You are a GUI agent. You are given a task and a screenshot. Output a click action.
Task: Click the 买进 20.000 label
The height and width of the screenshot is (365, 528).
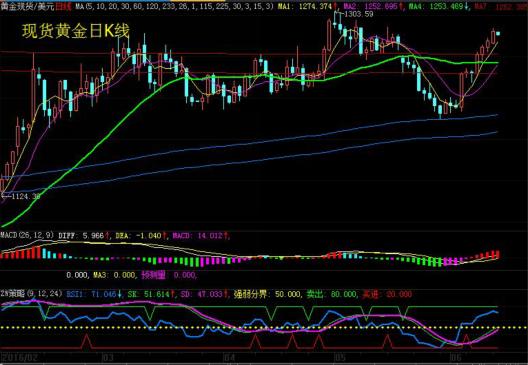[387, 294]
